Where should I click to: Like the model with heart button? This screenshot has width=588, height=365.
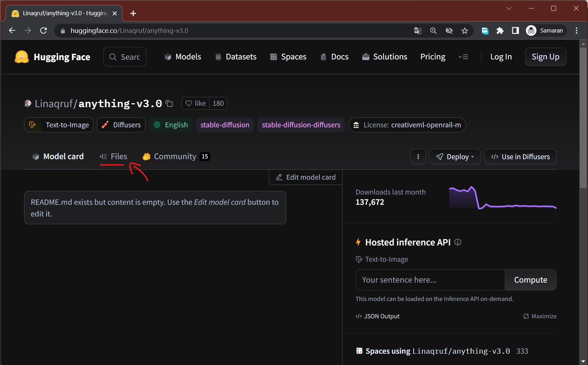[195, 103]
